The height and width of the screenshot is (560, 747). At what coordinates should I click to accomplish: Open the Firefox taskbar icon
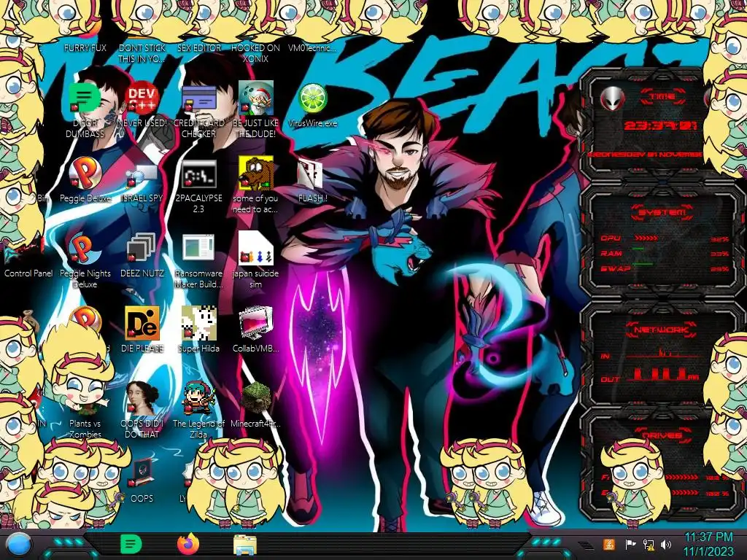tap(188, 544)
